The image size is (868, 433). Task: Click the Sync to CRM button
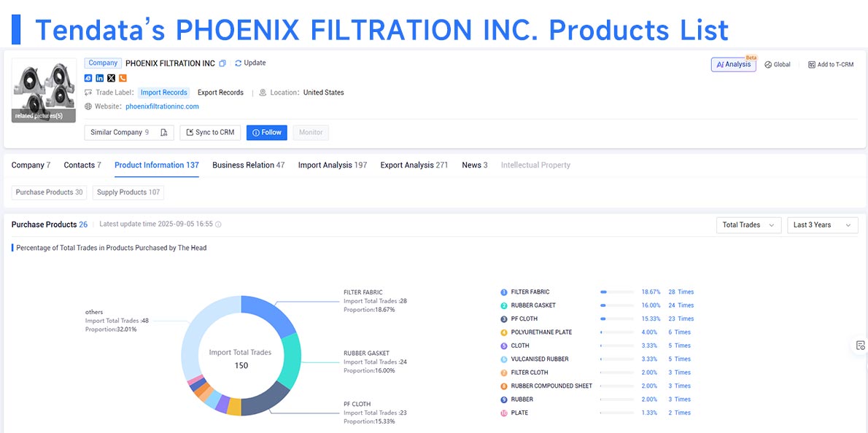[x=210, y=133]
